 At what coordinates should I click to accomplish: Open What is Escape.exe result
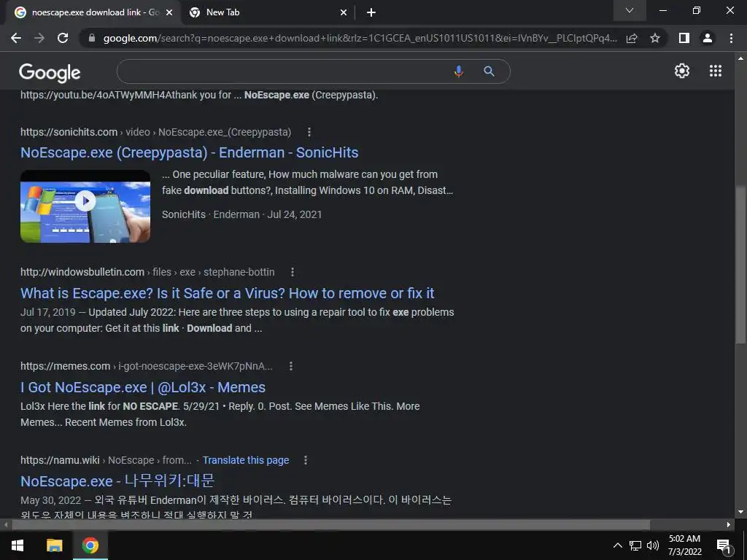(x=228, y=293)
